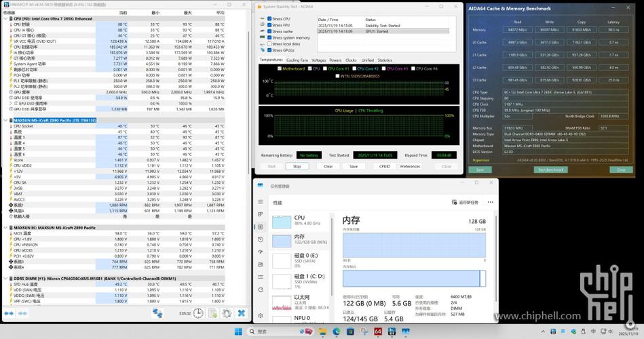Screen dimensions: 644x339
Task: Open Task Manager App history sidebar icon
Action: coord(261,239)
